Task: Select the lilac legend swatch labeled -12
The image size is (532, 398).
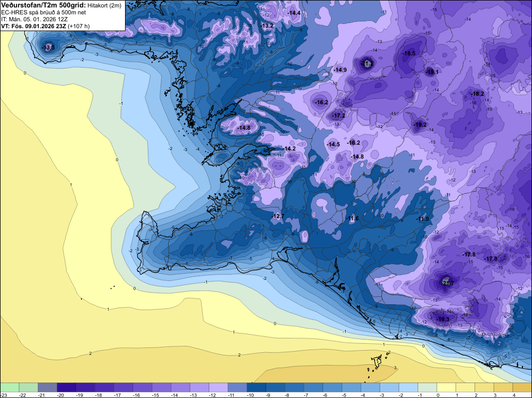Action: coord(219,387)
